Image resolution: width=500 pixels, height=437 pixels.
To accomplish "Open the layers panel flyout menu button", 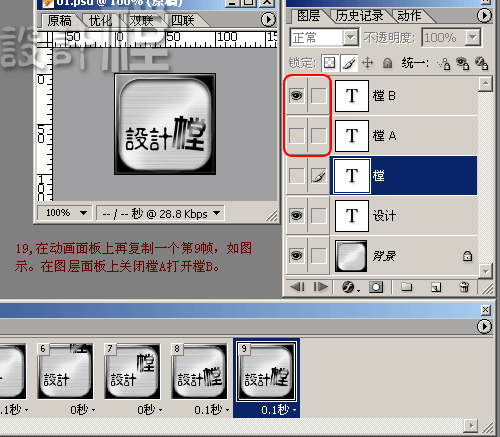I will [x=484, y=15].
